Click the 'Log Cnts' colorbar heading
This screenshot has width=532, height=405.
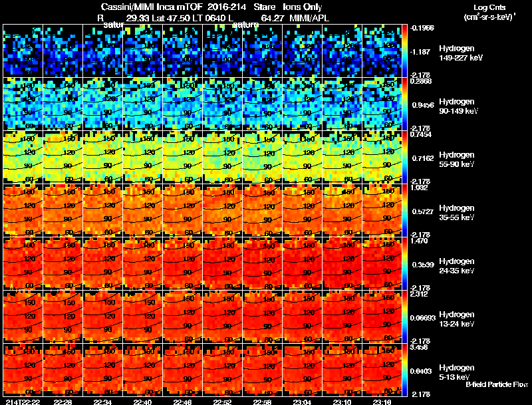click(489, 7)
